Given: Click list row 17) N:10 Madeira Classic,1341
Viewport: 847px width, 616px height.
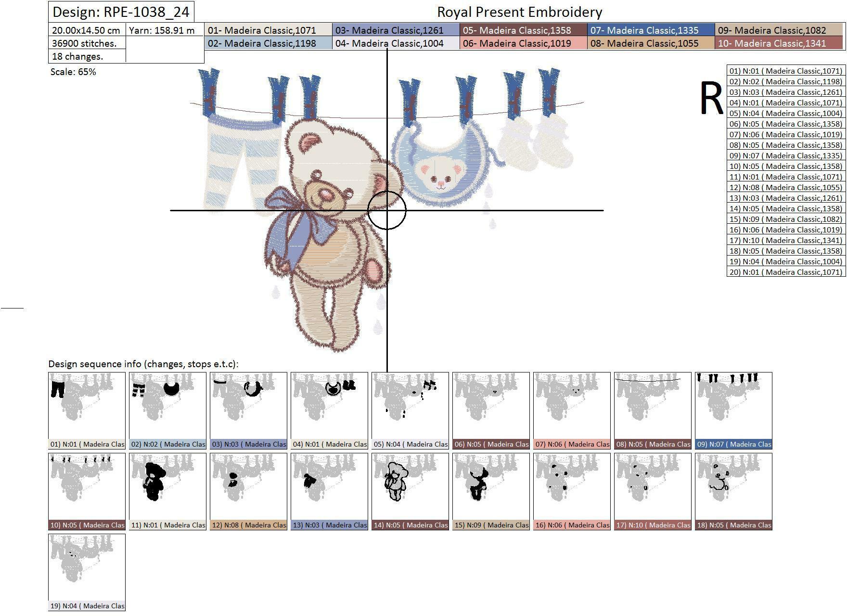Looking at the screenshot, I should pos(786,240).
